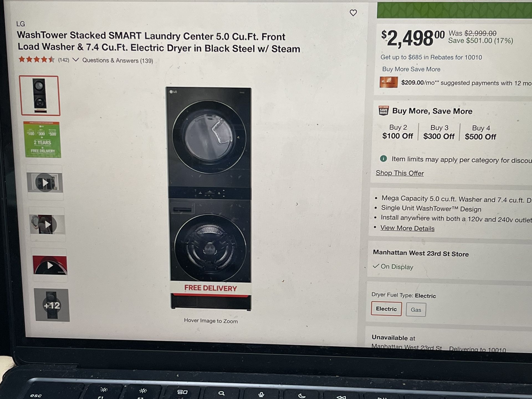Click the star rating icons
This screenshot has height=399, width=532.
pos(36,59)
